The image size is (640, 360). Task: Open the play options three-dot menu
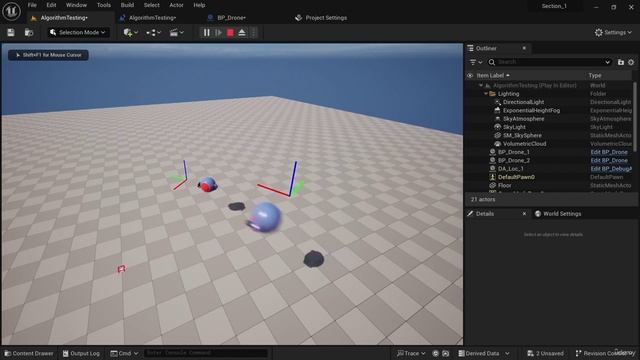coord(253,33)
